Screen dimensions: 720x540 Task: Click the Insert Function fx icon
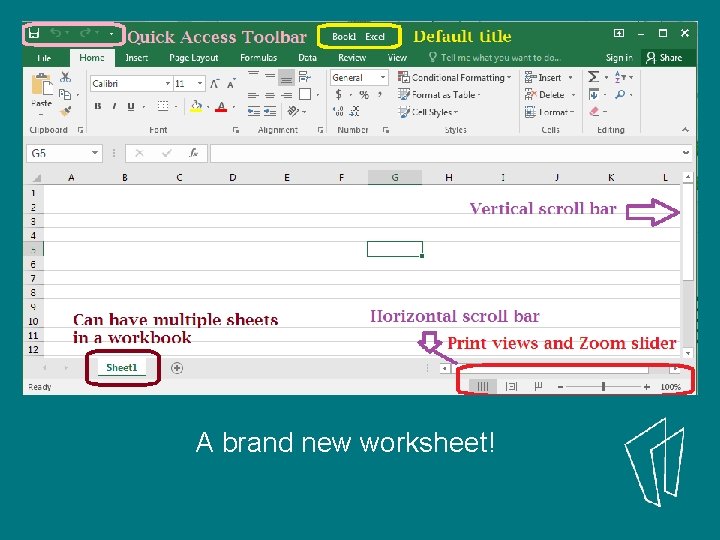[193, 153]
